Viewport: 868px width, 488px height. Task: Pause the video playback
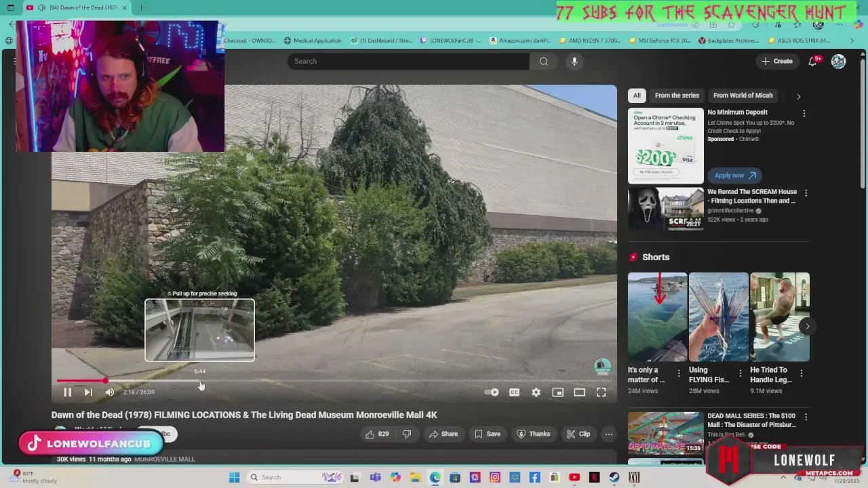67,392
